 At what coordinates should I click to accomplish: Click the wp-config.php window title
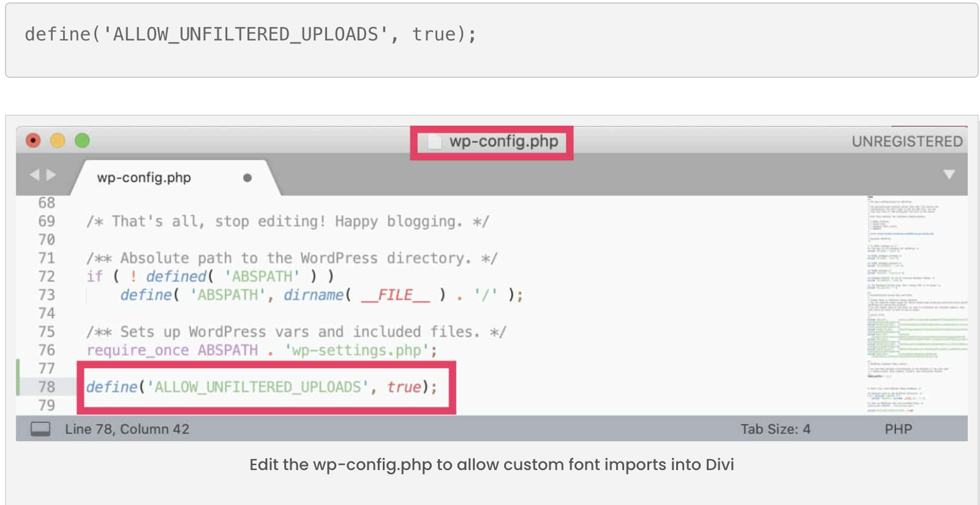point(503,142)
